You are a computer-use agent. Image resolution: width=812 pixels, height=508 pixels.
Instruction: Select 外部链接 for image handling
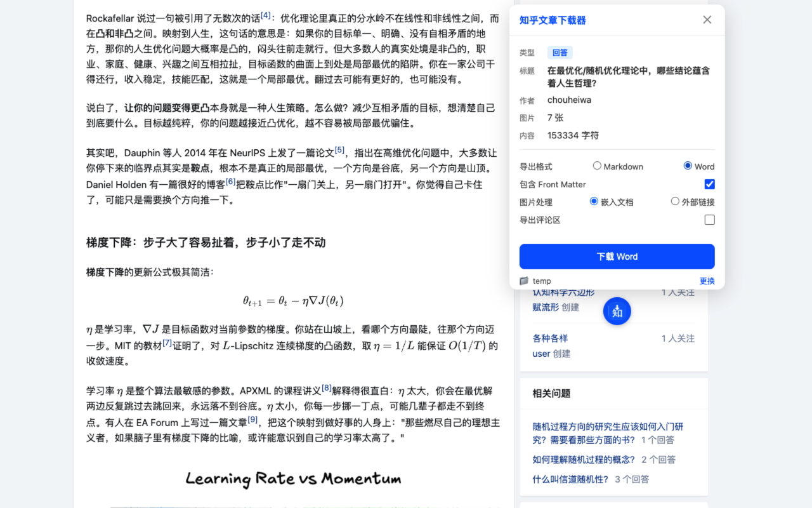[675, 202]
